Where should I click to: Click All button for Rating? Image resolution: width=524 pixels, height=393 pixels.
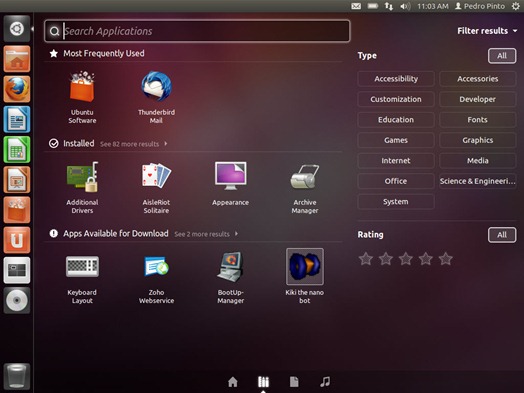[x=502, y=235]
